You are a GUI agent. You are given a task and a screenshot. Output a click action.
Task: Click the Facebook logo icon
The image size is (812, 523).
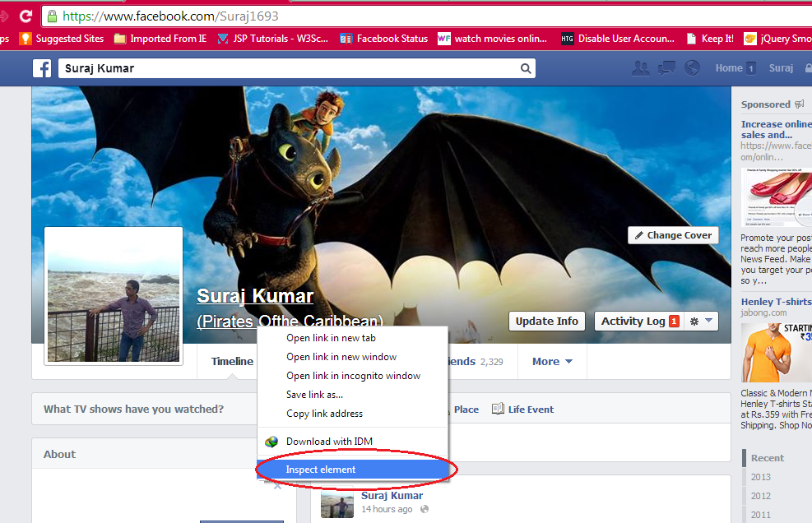coord(42,68)
